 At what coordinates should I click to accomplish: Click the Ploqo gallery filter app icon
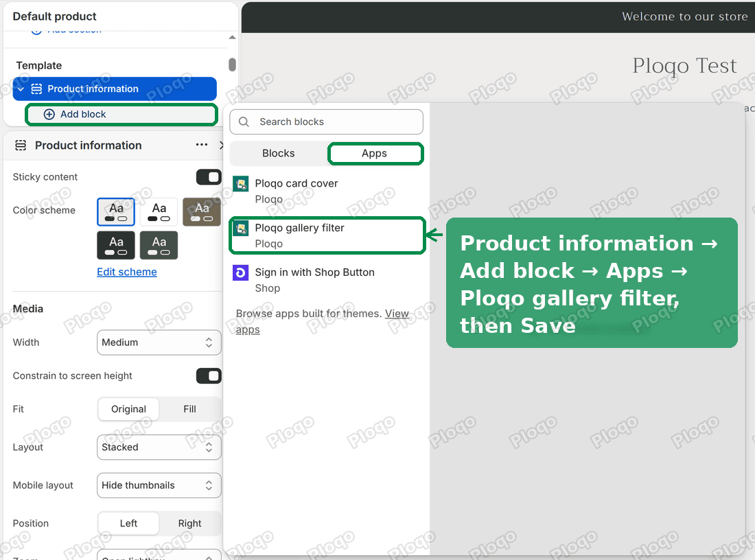pos(241,228)
